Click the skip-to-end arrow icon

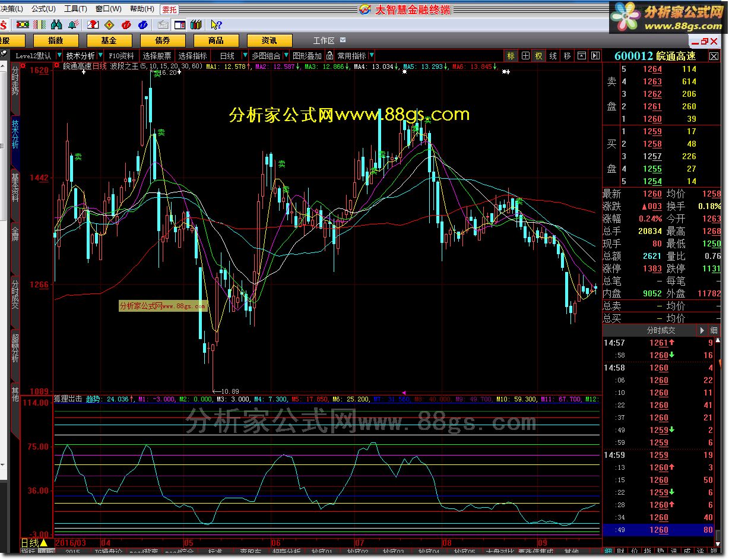point(595,56)
